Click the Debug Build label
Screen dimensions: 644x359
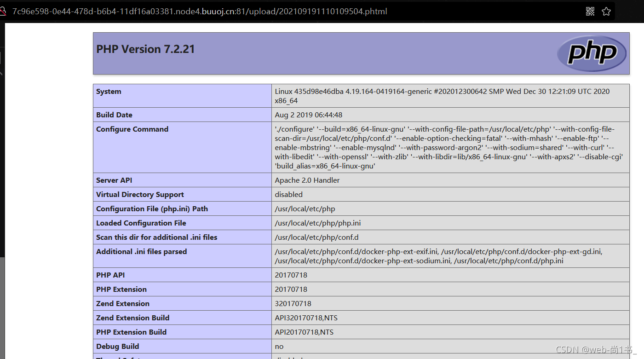click(118, 347)
